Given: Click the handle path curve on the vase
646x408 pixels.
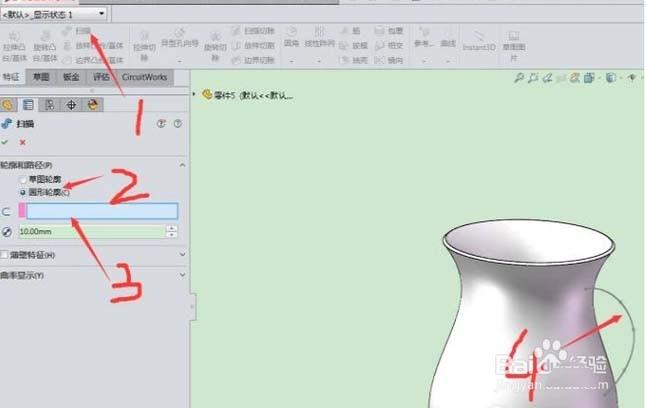Looking at the screenshot, I should [633, 330].
